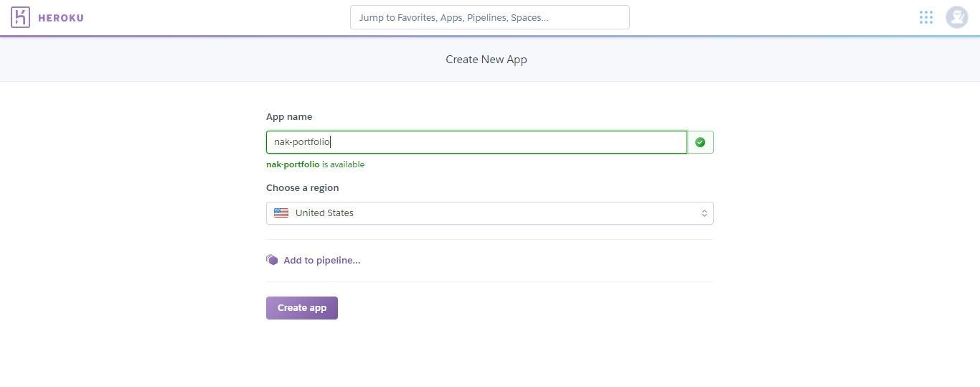Click the pipeline hexagon icon
The width and height of the screenshot is (980, 387).
(272, 260)
